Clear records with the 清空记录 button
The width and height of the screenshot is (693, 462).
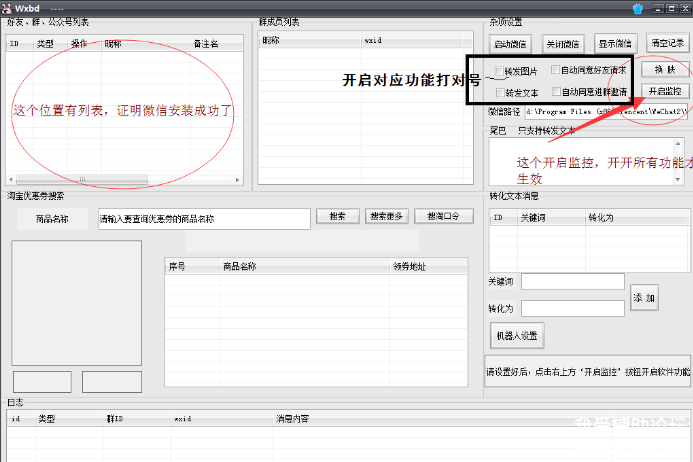pos(667,44)
